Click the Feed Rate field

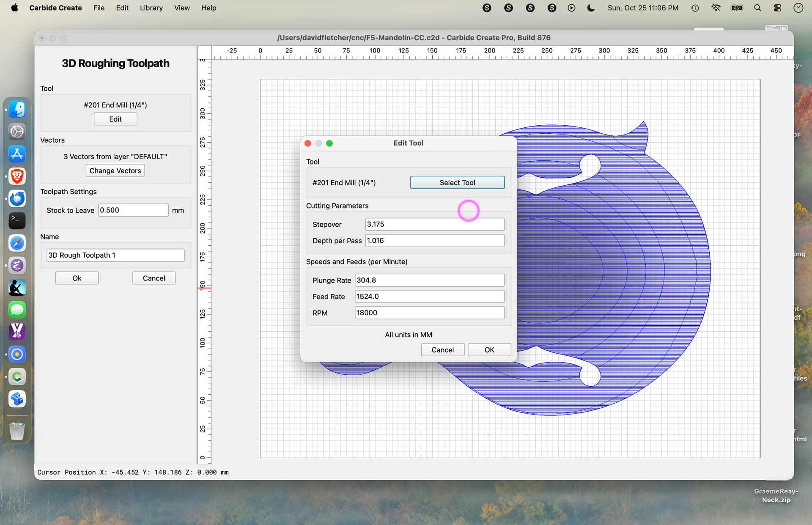click(x=430, y=297)
